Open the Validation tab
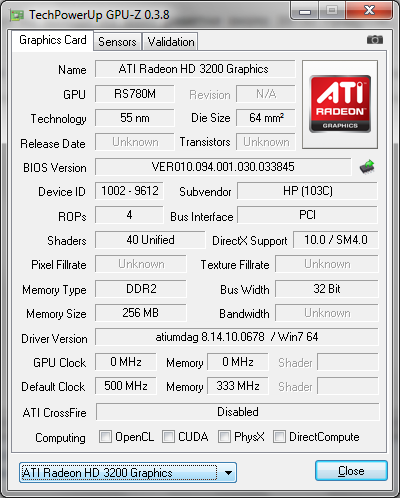 pyautogui.click(x=171, y=42)
